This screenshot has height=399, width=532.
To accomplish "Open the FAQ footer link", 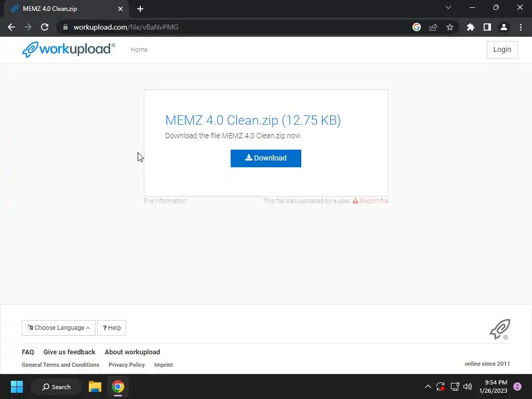I will pos(28,352).
